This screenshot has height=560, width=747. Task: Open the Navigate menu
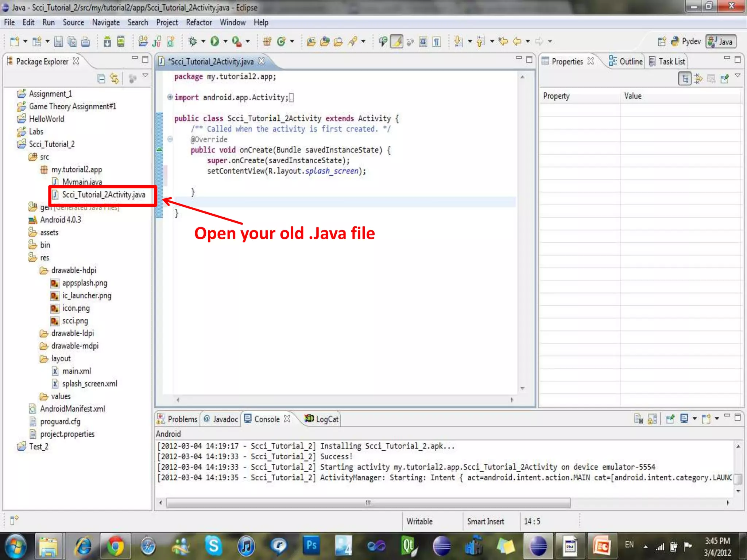(x=106, y=22)
